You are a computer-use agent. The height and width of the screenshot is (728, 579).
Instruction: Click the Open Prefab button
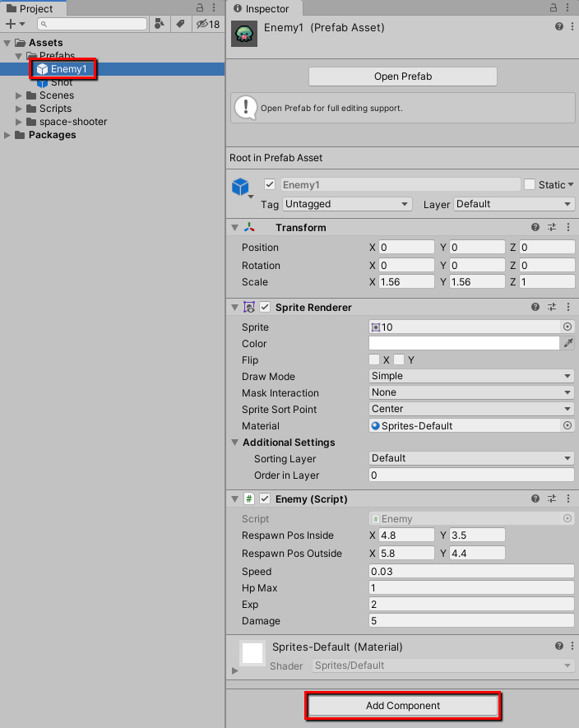[x=403, y=77]
